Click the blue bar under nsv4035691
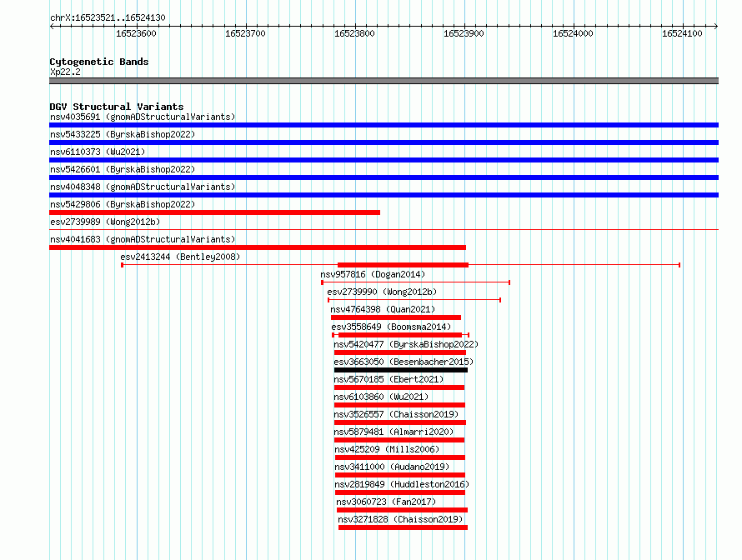Image resolution: width=742 pixels, height=560 pixels. [384, 125]
